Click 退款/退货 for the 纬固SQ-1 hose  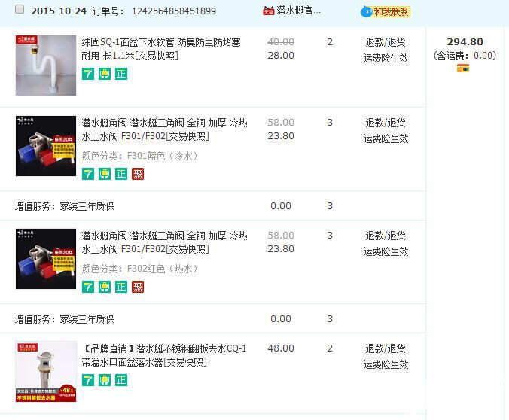(x=386, y=42)
